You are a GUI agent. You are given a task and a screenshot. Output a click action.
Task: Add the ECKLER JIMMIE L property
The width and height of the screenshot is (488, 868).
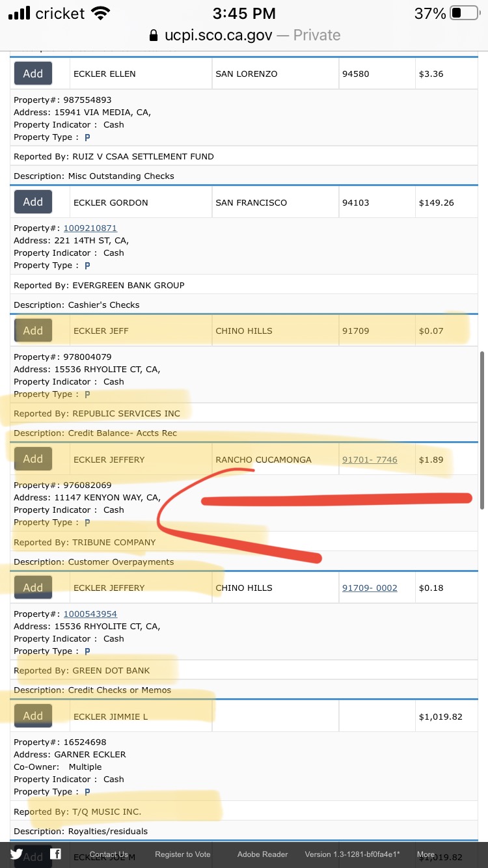(x=33, y=716)
